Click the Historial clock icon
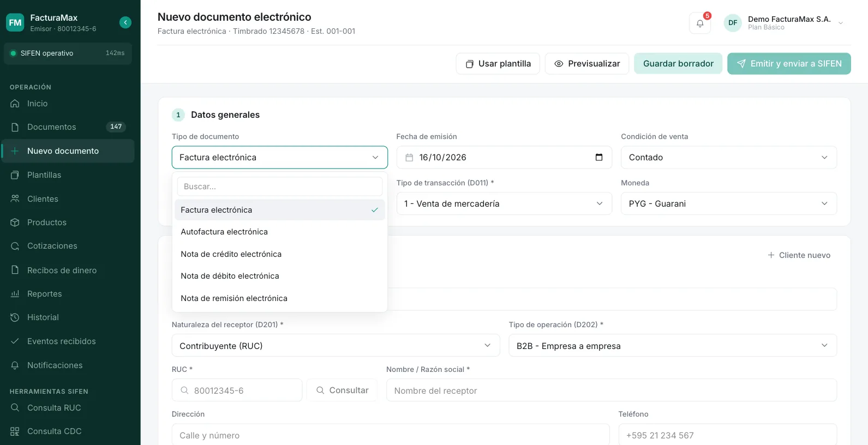The width and height of the screenshot is (868, 445). 15,317
